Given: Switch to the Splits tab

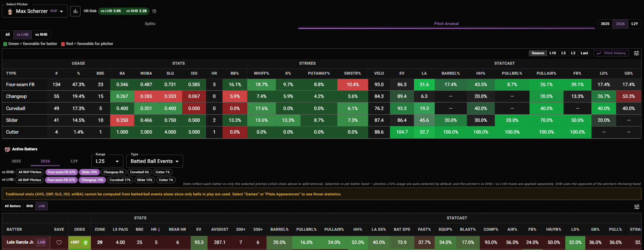Looking at the screenshot, I should (150, 24).
